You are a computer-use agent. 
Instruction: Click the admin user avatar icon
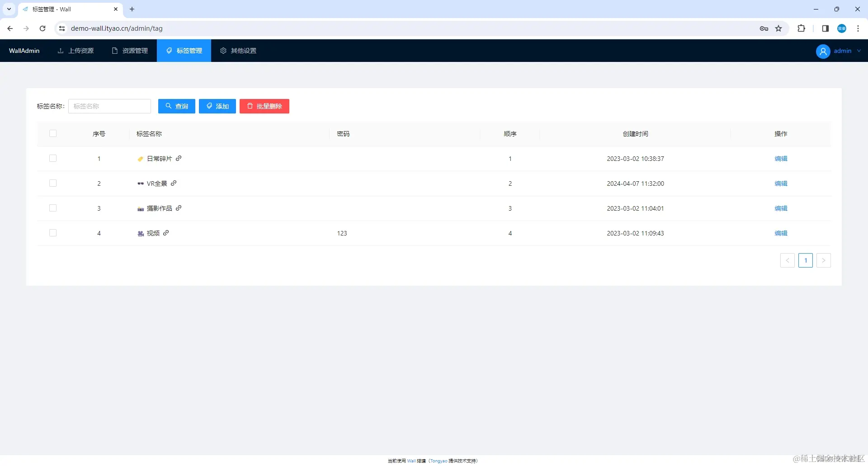823,51
